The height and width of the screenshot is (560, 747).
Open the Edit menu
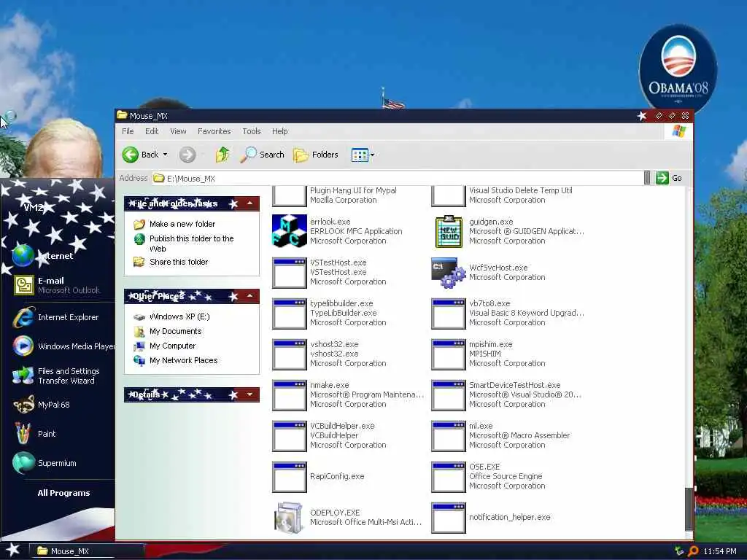click(x=152, y=131)
